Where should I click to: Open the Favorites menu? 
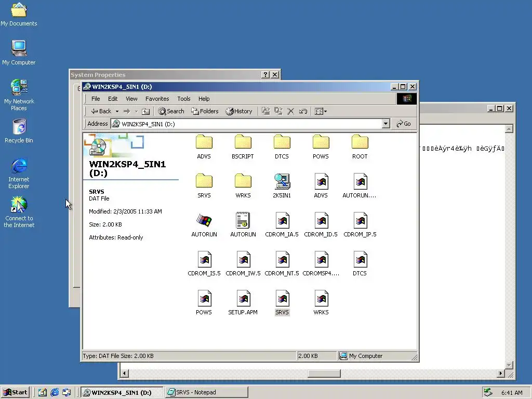[x=157, y=99]
